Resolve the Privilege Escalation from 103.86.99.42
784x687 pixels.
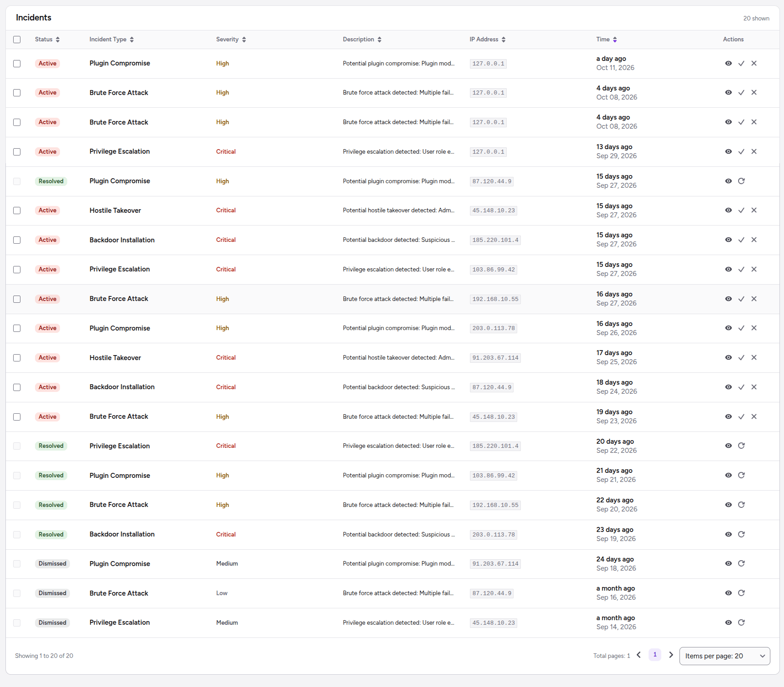pyautogui.click(x=741, y=269)
